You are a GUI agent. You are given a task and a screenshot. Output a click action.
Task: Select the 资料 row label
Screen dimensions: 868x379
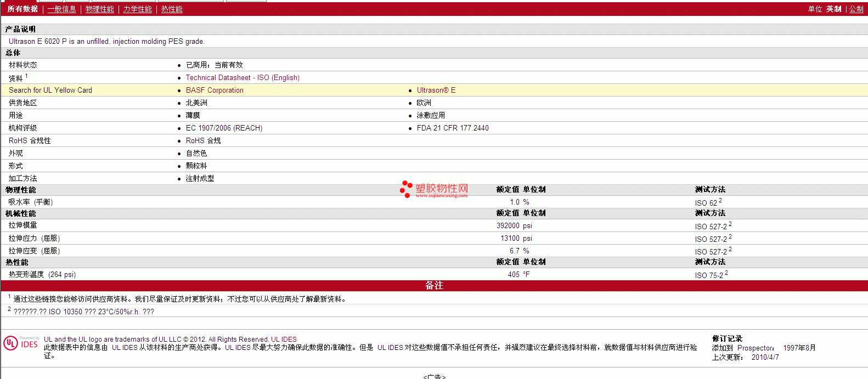pyautogui.click(x=16, y=78)
